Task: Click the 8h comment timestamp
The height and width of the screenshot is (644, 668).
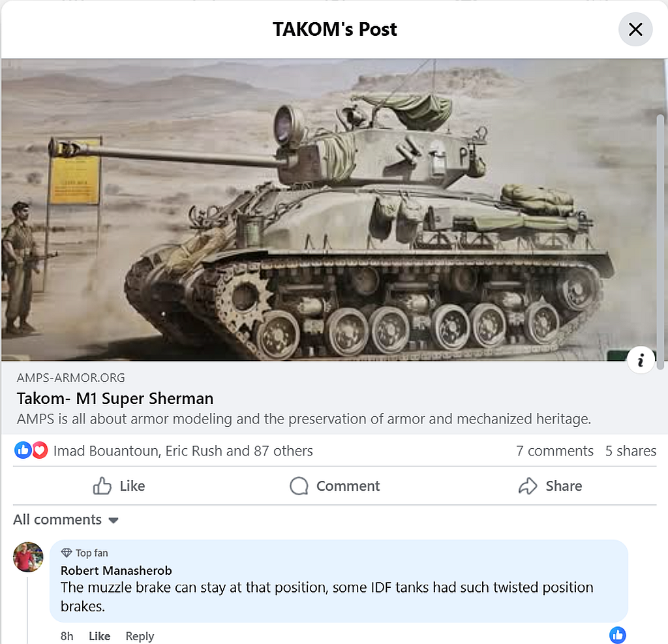Action: tap(67, 636)
